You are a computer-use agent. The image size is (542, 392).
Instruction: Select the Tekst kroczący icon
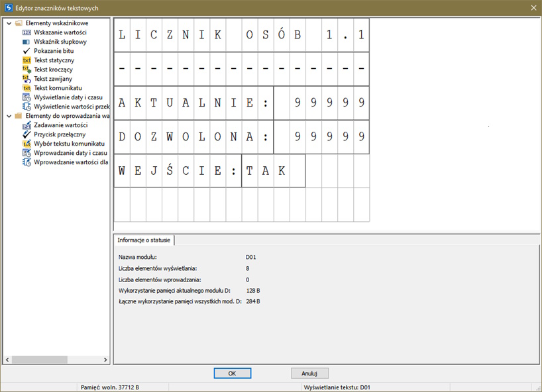coord(27,69)
